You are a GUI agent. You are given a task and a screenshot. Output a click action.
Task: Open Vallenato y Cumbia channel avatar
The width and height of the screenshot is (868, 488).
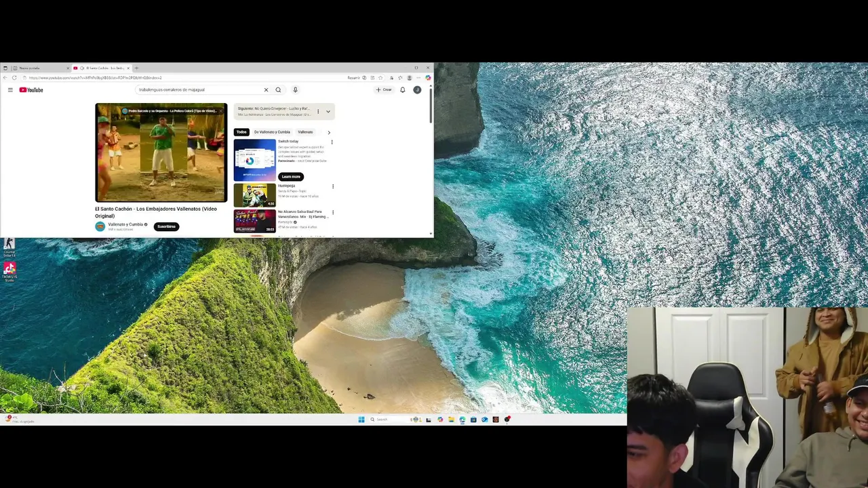(x=100, y=226)
